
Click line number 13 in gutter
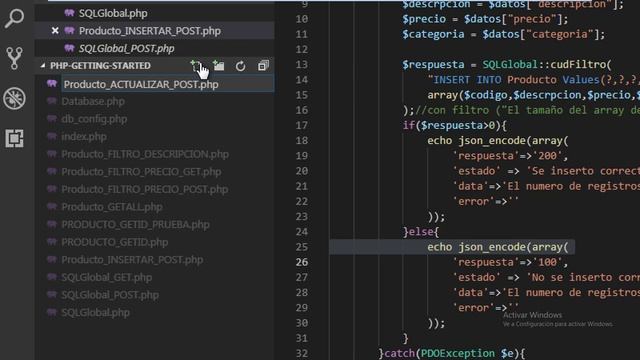[302, 64]
